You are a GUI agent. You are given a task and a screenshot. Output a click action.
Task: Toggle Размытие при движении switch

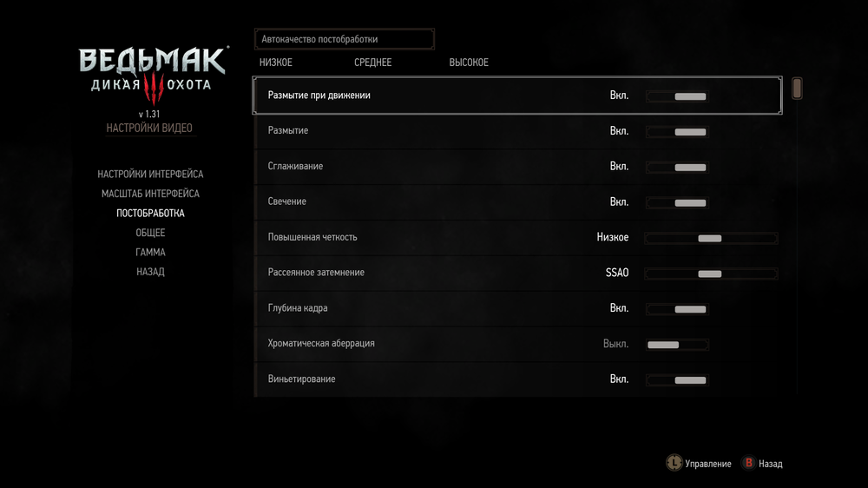click(x=677, y=96)
